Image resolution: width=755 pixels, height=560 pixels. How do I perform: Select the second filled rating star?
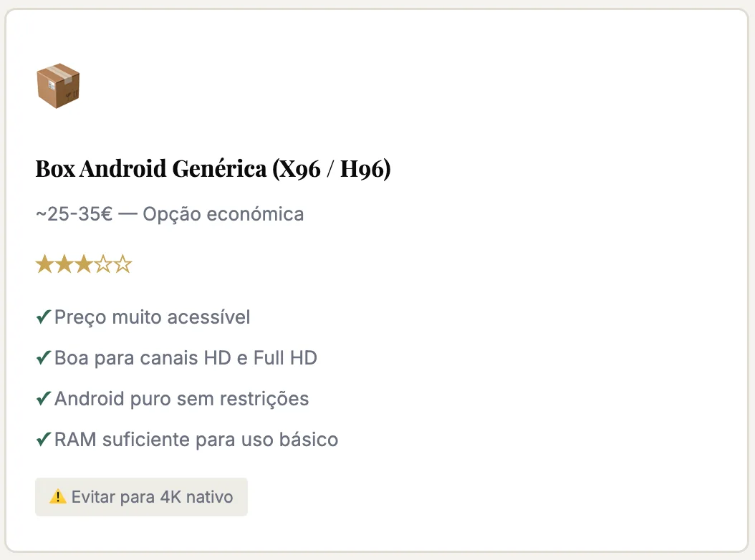coord(64,265)
